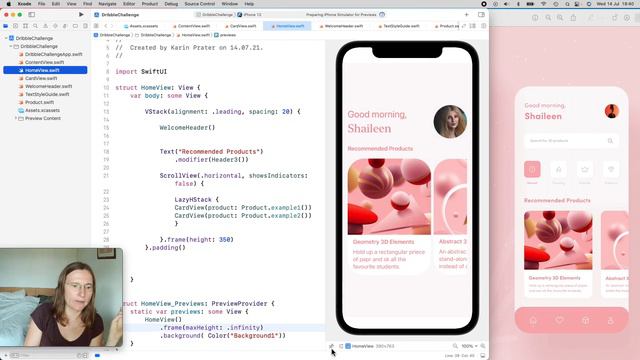Click the heart tab in mockup design

(559, 320)
